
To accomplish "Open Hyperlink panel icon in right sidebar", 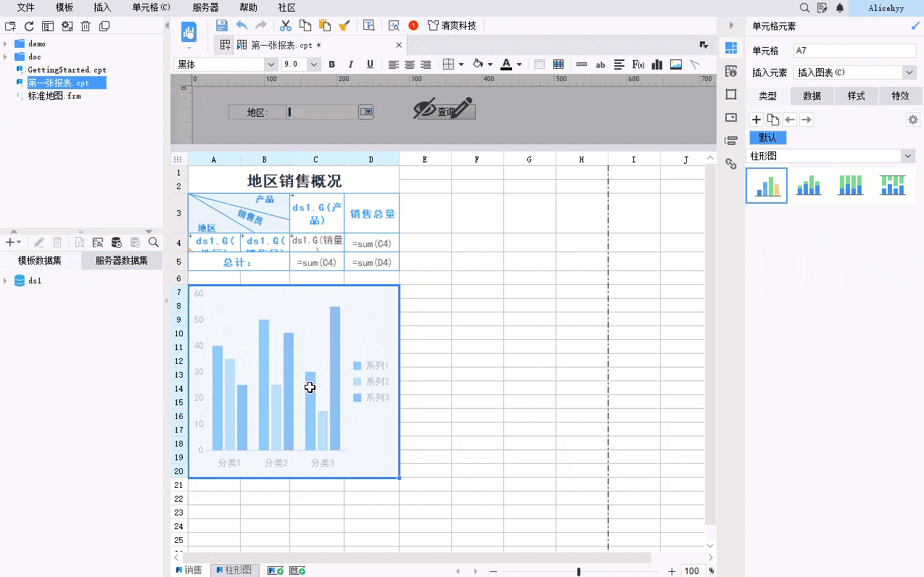I will click(x=731, y=165).
